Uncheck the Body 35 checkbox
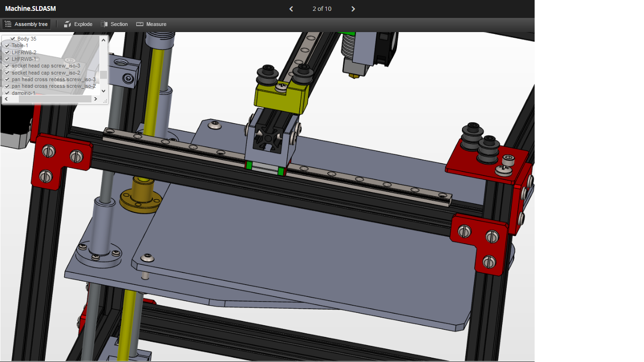Image resolution: width=644 pixels, height=362 pixels. (x=13, y=39)
